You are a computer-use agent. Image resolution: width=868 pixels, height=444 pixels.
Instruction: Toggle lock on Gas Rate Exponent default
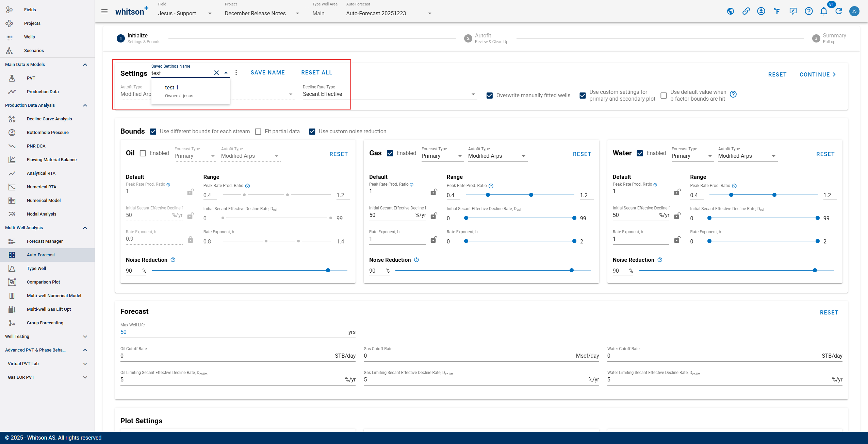pyautogui.click(x=433, y=240)
